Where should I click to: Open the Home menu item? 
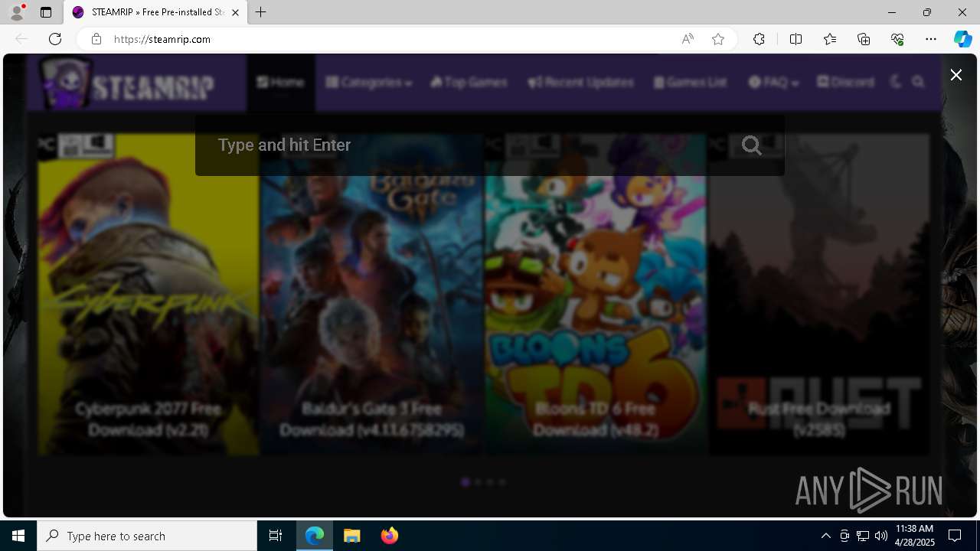pyautogui.click(x=280, y=82)
